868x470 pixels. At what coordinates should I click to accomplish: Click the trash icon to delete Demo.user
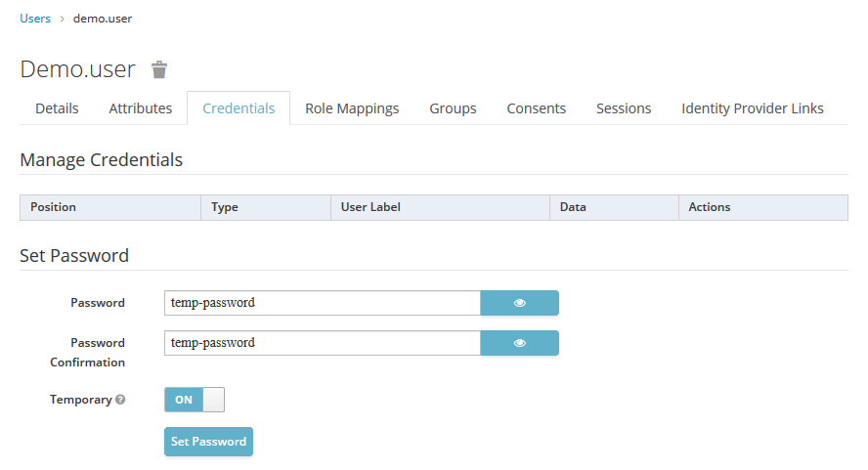coord(159,69)
